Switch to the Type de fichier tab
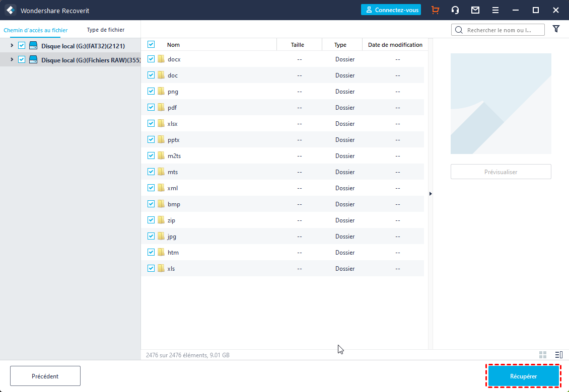Viewport: 569px width, 392px height. pyautogui.click(x=106, y=30)
